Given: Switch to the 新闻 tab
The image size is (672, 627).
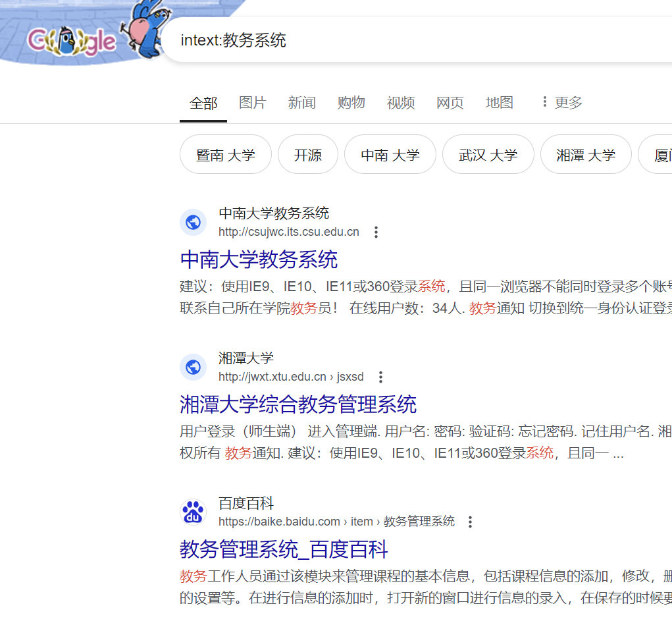Looking at the screenshot, I should [301, 102].
